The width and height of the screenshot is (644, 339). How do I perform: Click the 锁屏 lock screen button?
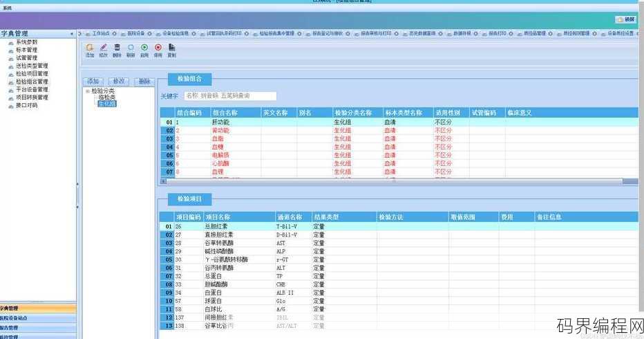[x=626, y=19]
